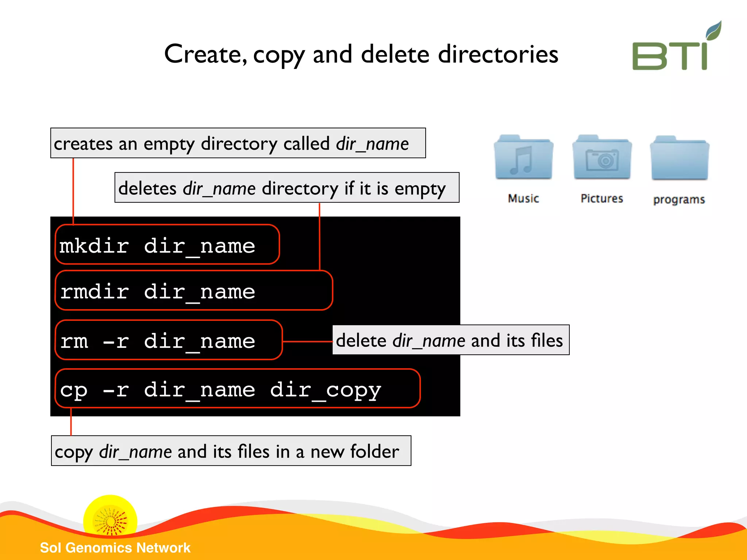The width and height of the screenshot is (747, 560).
Task: Click the programs folder label
Action: (x=679, y=200)
